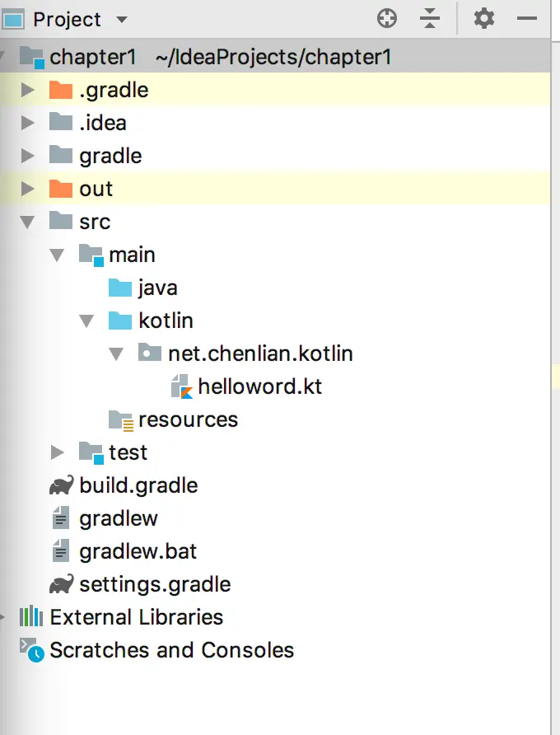Viewport: 560px width, 735px height.
Task: Click the settings.gradle elephant icon
Action: tap(61, 584)
